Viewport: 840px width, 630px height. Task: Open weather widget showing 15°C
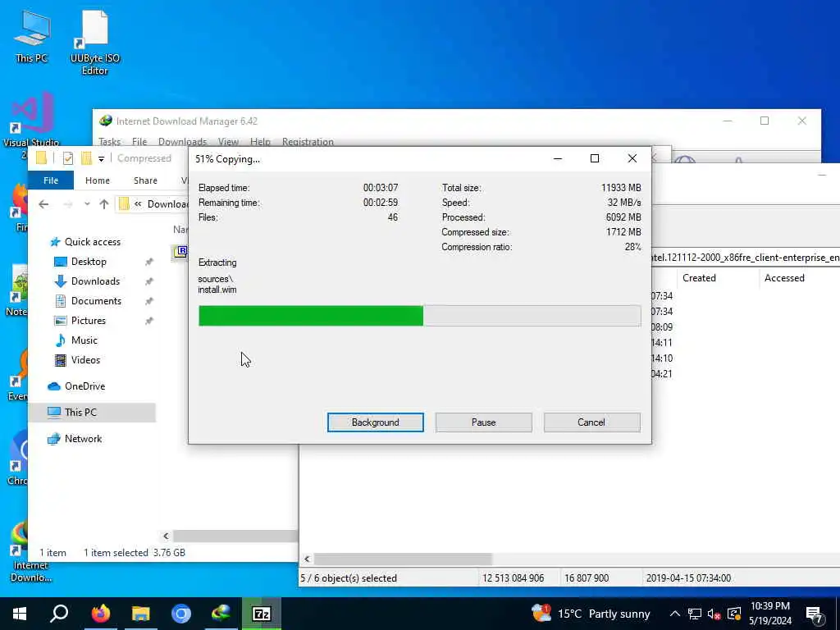(x=591, y=614)
